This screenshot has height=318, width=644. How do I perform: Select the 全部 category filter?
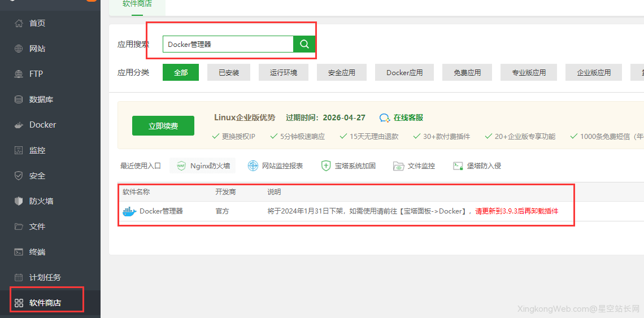pyautogui.click(x=181, y=72)
